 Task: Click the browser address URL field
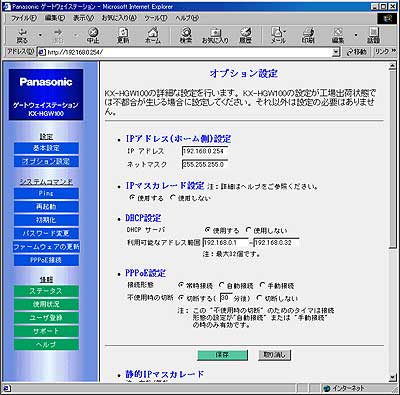(x=188, y=52)
